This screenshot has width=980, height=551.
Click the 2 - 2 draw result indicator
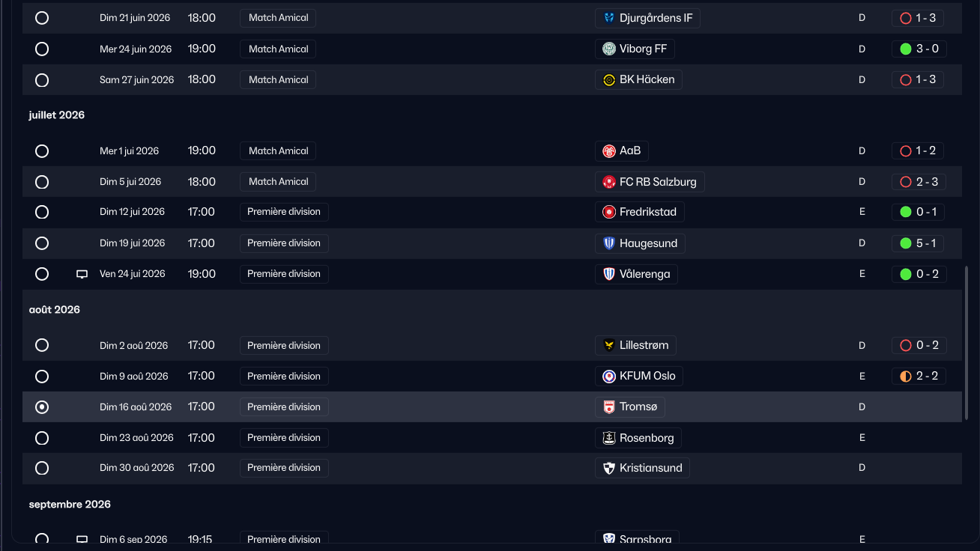919,376
